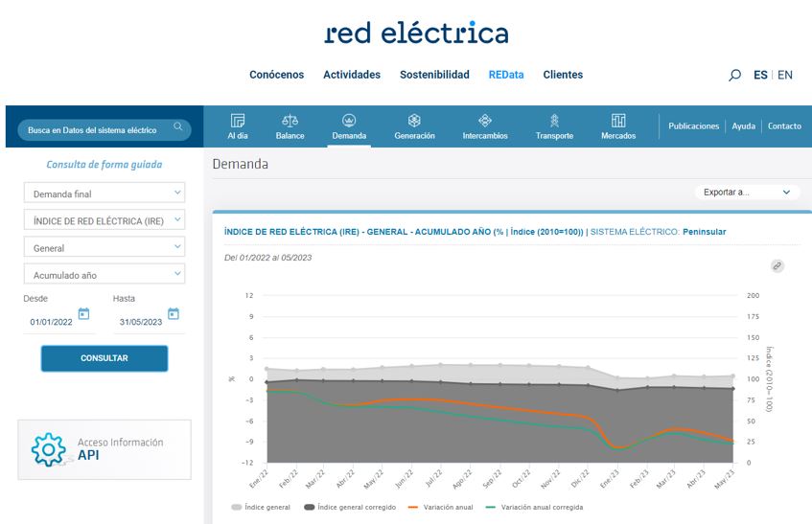Toggle Índice general corregido legend series
Viewport: 812px width, 524px height.
pyautogui.click(x=350, y=508)
